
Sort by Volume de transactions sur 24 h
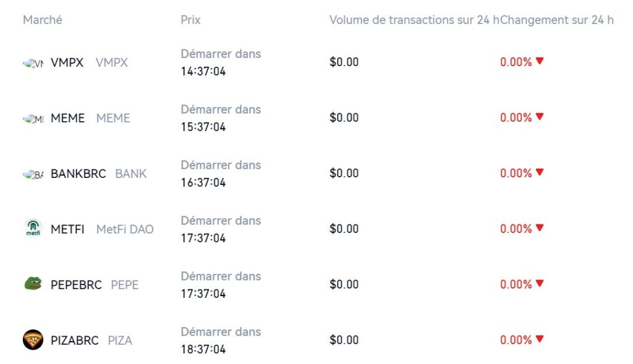[x=414, y=20]
